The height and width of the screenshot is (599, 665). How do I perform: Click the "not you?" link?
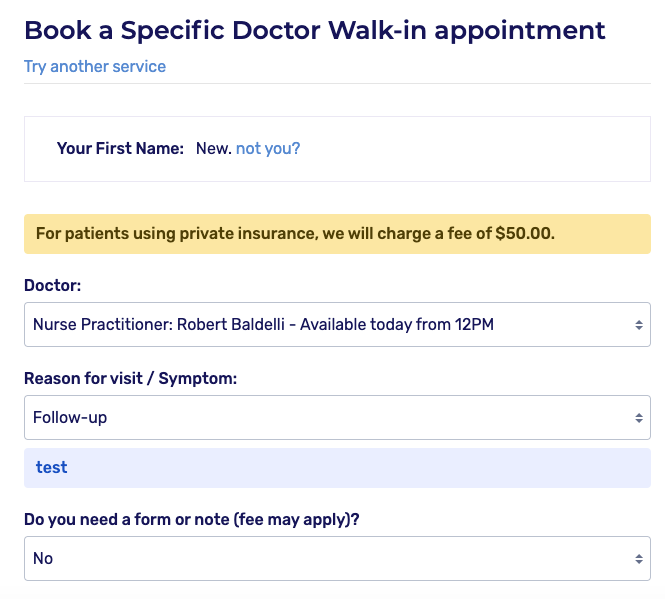coord(268,148)
